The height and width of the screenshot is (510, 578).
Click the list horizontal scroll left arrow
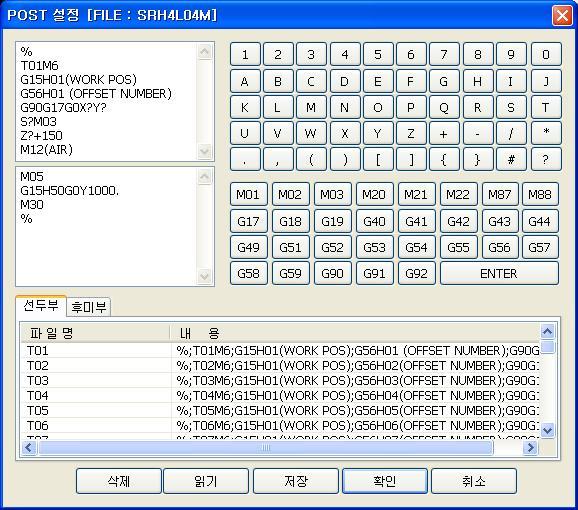pos(29,448)
